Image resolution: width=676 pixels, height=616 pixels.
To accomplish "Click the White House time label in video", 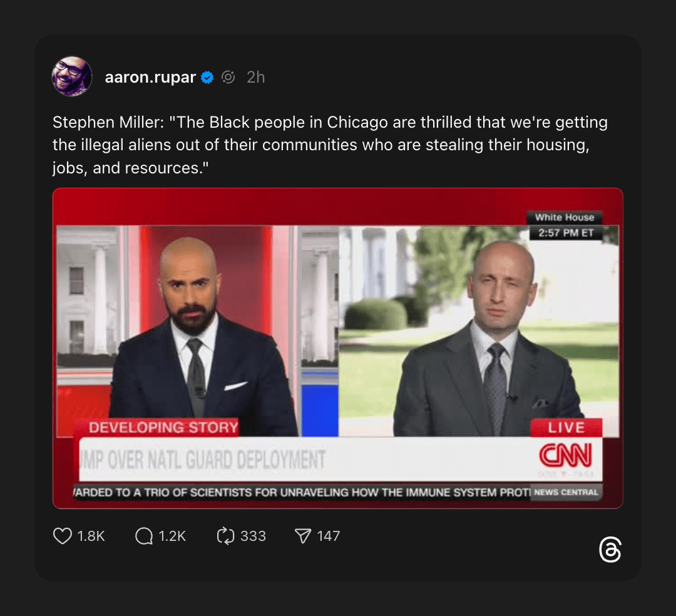I will [x=565, y=225].
